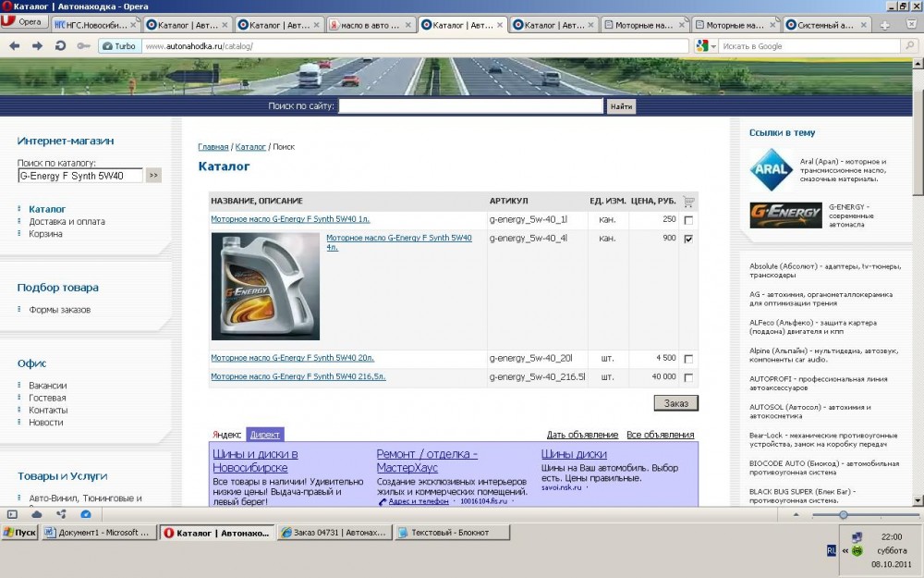Focus the Поиск по сайту search field
Image resolution: width=924 pixels, height=578 pixels.
[x=471, y=106]
